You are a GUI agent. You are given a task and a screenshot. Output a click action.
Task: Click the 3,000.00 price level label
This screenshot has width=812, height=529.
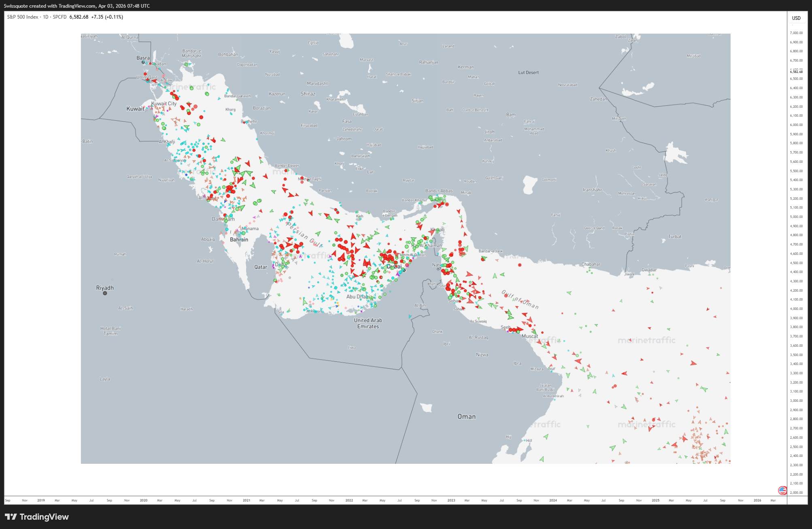[x=796, y=401]
